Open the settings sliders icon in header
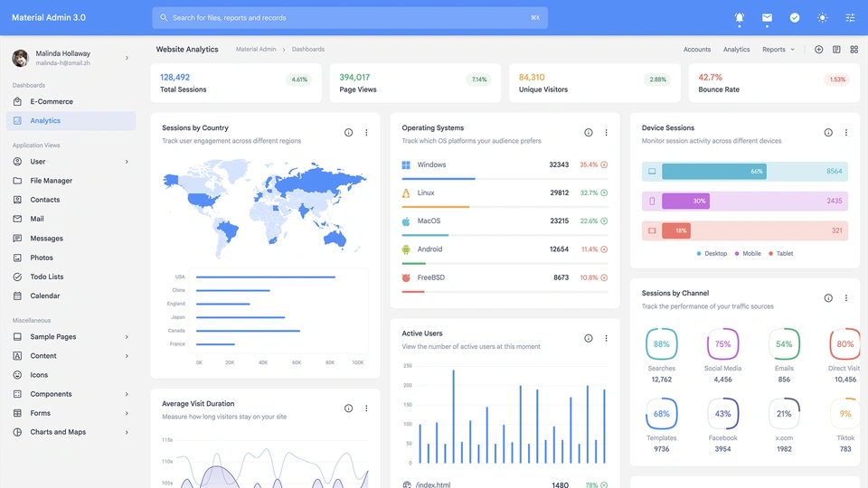868x488 pixels. [850, 18]
